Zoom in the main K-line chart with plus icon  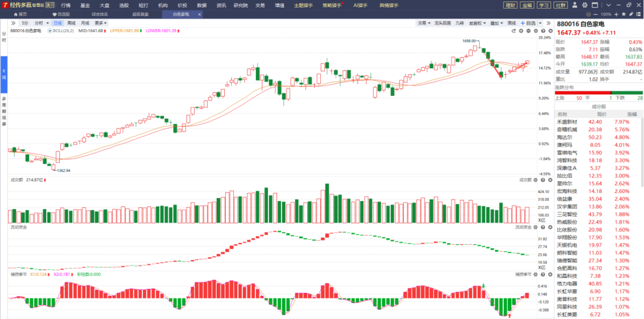click(x=521, y=31)
